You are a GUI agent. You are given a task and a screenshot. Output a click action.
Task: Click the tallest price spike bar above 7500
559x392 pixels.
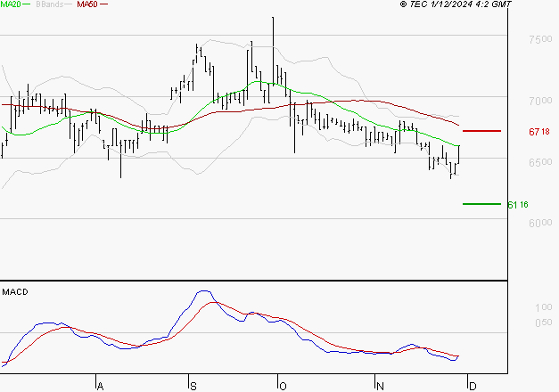tap(273, 51)
